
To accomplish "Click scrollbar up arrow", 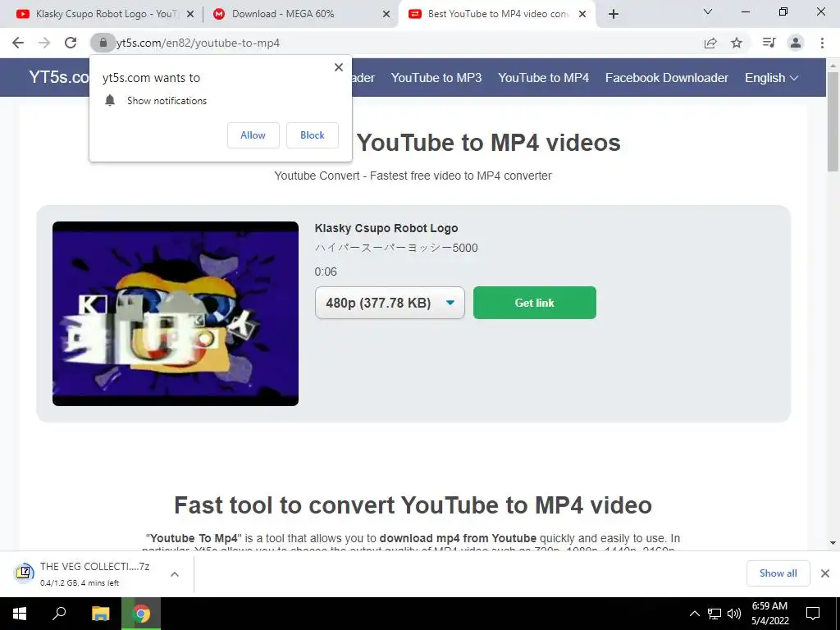I will coord(833,66).
